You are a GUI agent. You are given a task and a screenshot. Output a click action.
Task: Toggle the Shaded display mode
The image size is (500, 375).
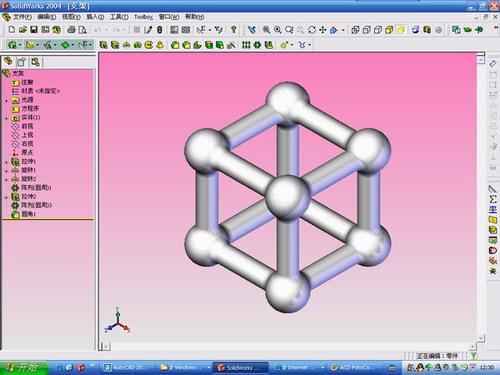(x=400, y=30)
